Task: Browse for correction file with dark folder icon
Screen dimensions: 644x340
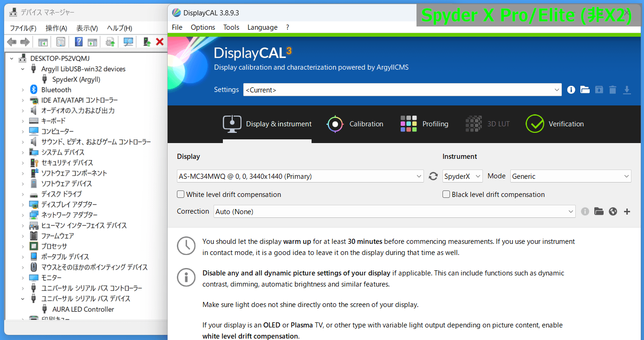Action: pyautogui.click(x=599, y=211)
